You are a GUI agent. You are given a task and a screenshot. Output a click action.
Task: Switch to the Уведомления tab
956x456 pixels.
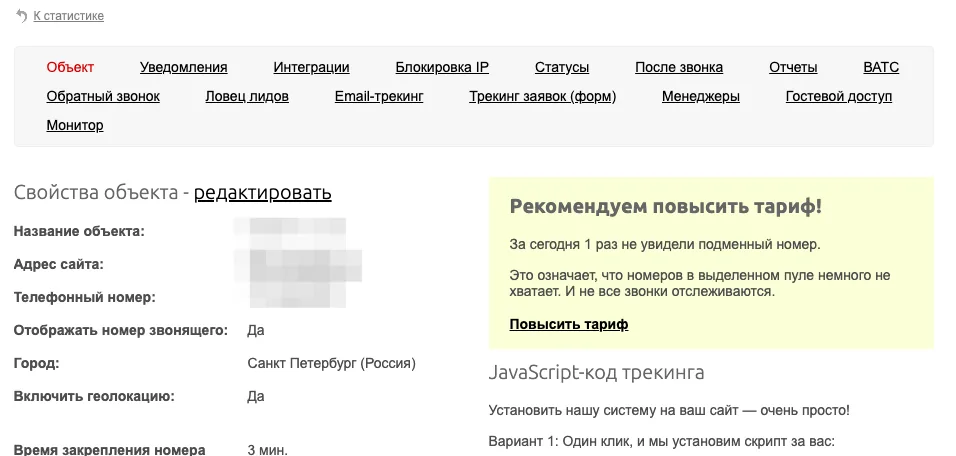pyautogui.click(x=184, y=67)
